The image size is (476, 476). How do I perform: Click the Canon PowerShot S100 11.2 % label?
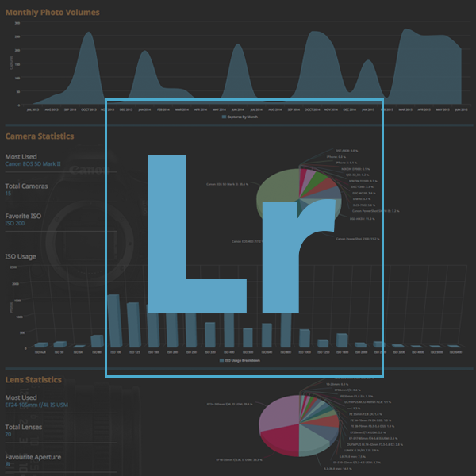coord(358,239)
